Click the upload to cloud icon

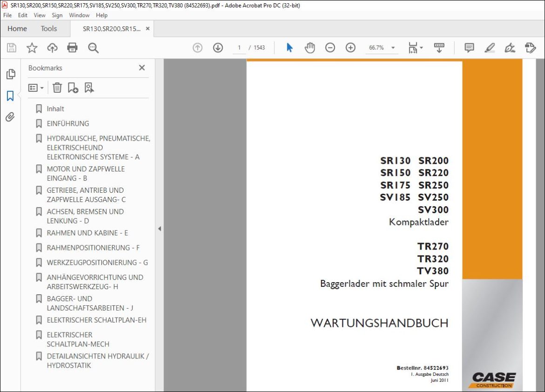click(x=52, y=47)
